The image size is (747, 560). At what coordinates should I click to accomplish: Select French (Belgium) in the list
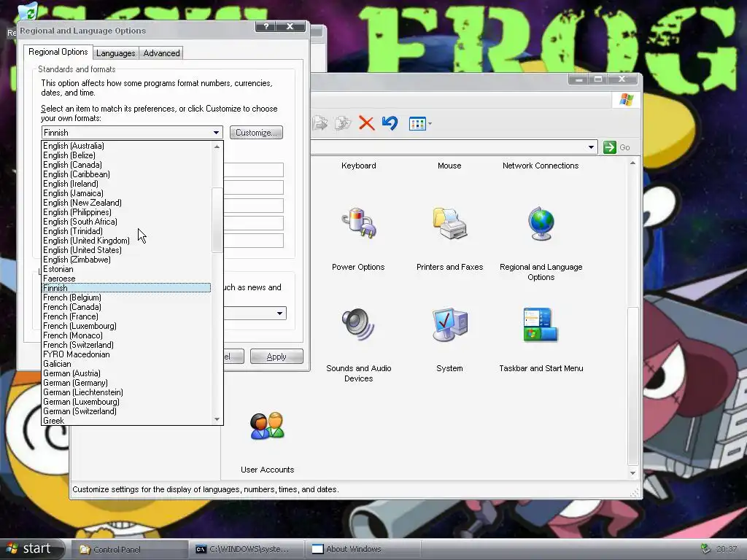coord(126,297)
